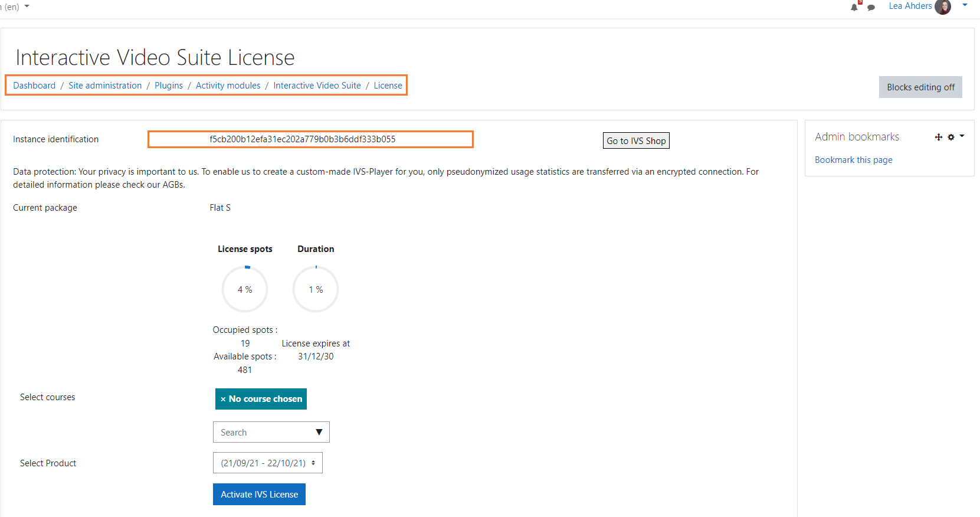The height and width of the screenshot is (517, 980).
Task: Open the language (en) dropdown
Action: click(x=17, y=6)
